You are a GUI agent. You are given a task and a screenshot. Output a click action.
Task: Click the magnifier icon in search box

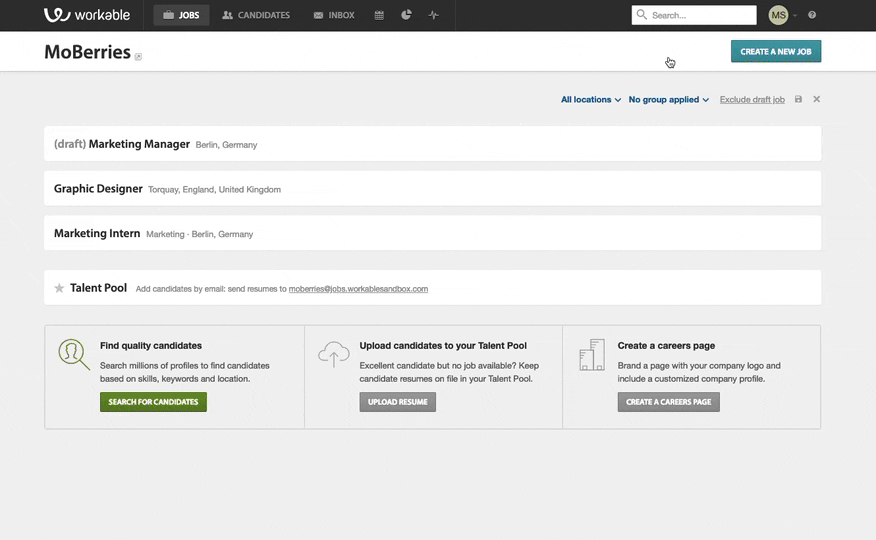(641, 15)
